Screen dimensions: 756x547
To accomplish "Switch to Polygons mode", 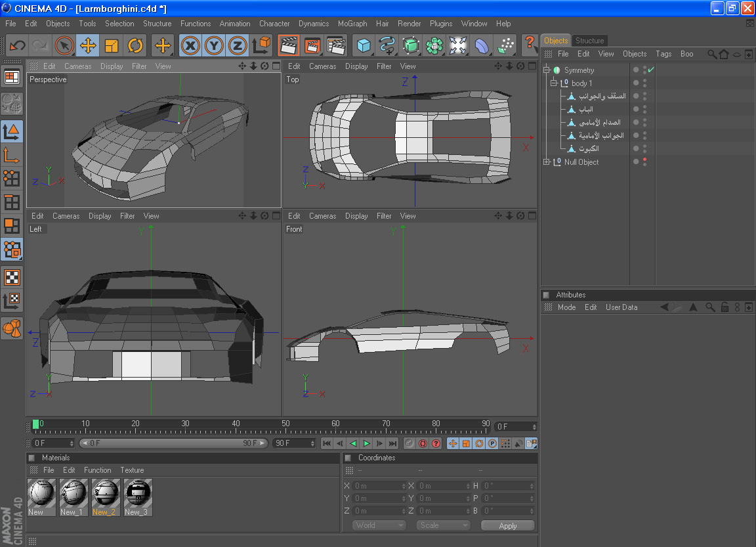I will (12, 226).
